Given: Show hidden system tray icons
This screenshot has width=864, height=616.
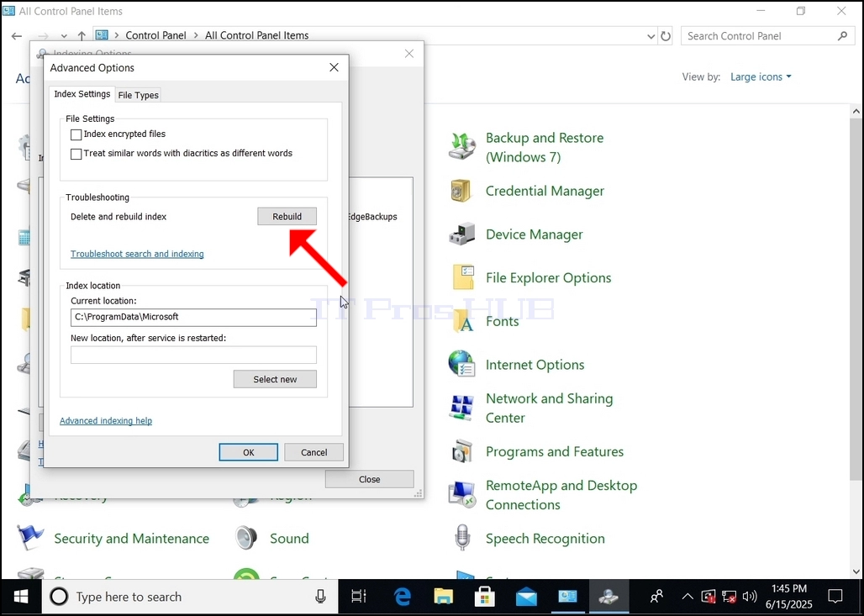Looking at the screenshot, I should (688, 597).
